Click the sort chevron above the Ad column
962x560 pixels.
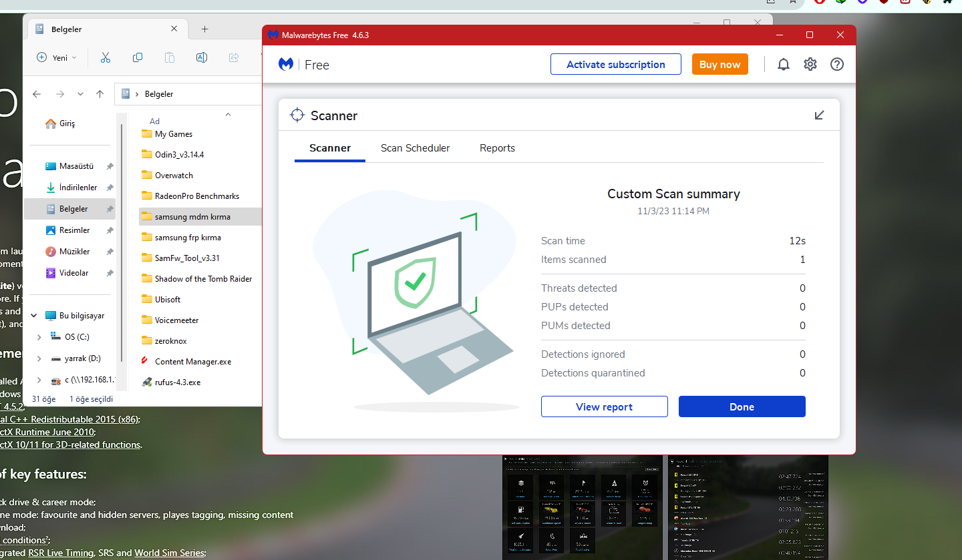[228, 114]
